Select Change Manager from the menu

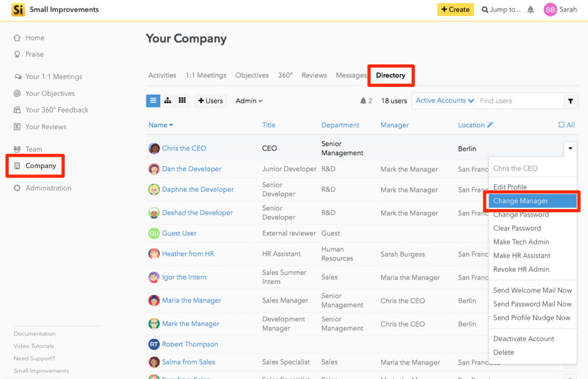click(x=532, y=201)
